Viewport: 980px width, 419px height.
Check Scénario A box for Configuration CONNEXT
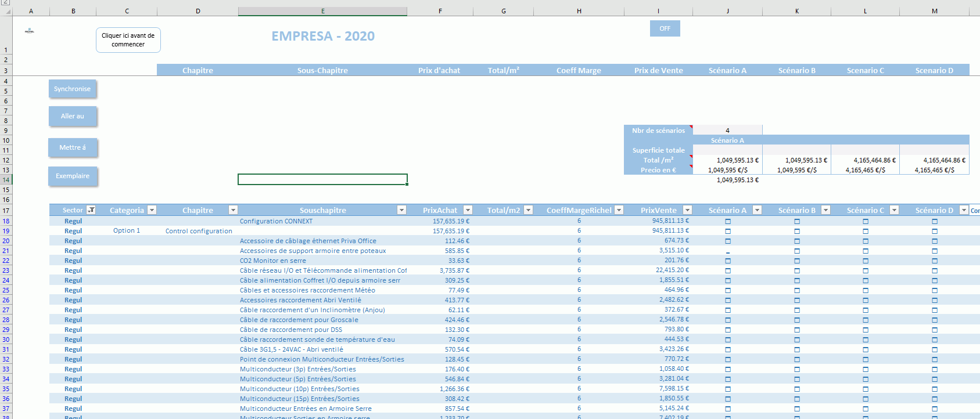point(728,222)
